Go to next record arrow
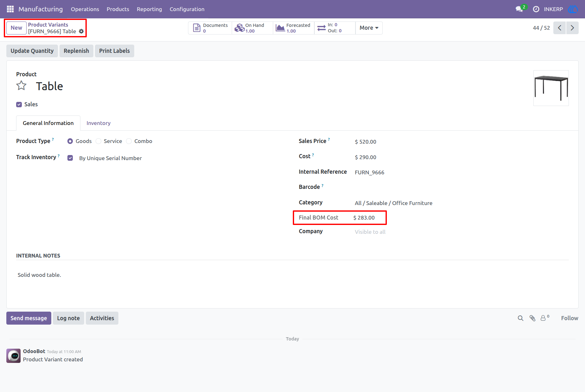 572,28
